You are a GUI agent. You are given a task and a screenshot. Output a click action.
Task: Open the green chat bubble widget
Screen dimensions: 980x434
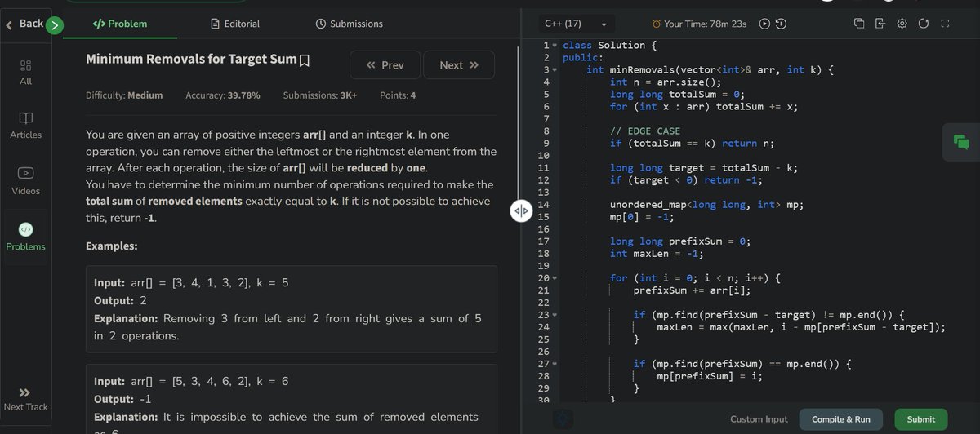click(x=960, y=142)
